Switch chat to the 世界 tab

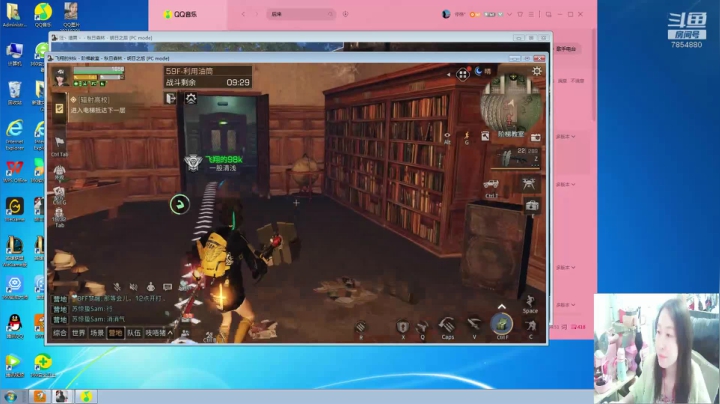point(79,333)
